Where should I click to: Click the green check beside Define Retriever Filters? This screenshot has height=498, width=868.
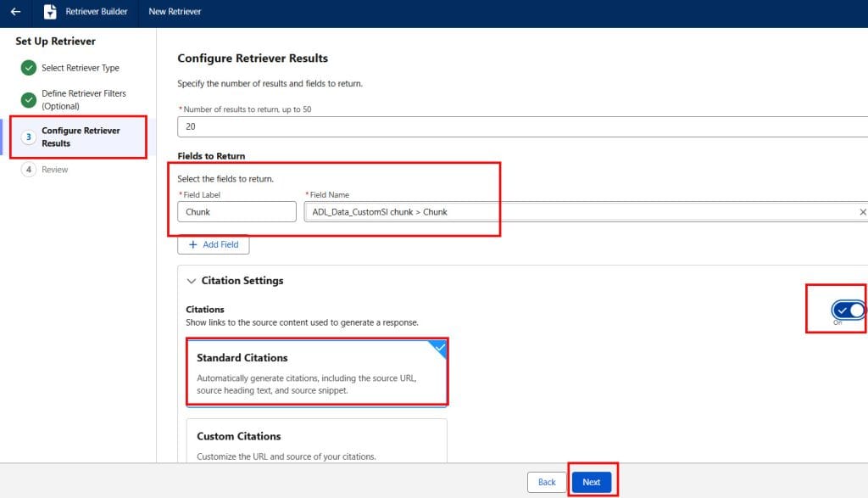coord(29,100)
